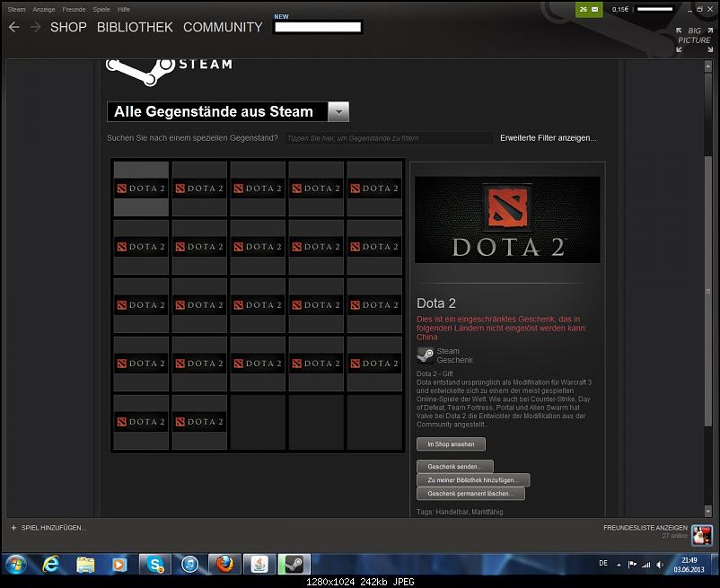The width and height of the screenshot is (720, 588).
Task: Open Firefox from the taskbar
Action: pos(224,564)
